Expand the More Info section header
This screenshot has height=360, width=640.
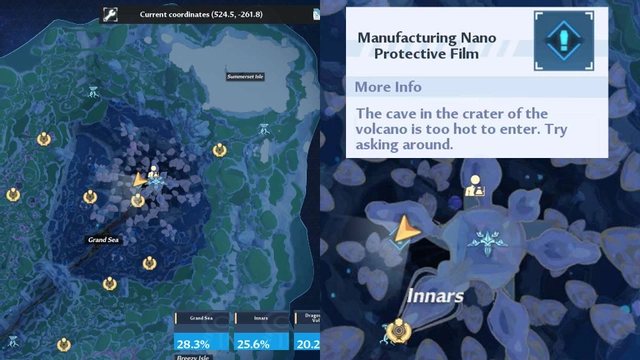point(477,87)
